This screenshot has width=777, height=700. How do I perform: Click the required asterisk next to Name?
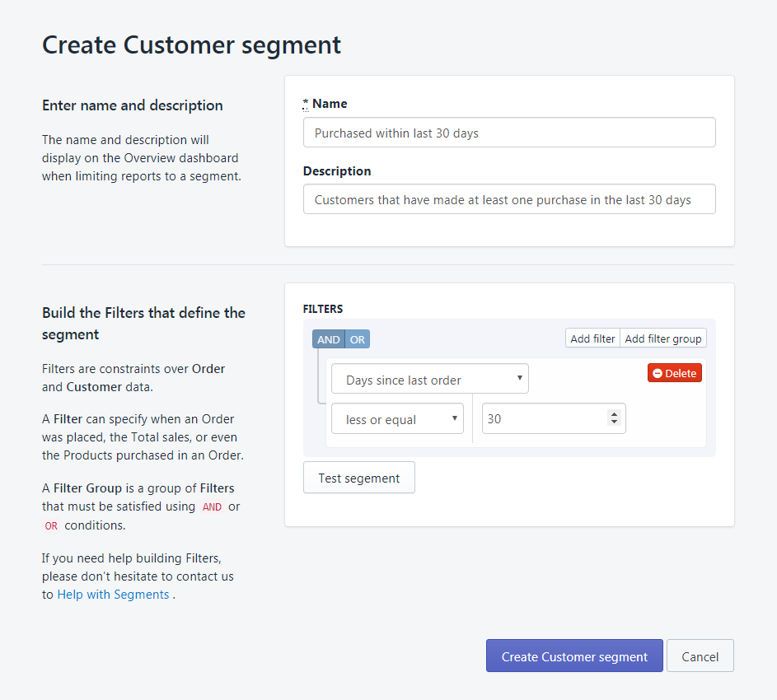click(305, 104)
